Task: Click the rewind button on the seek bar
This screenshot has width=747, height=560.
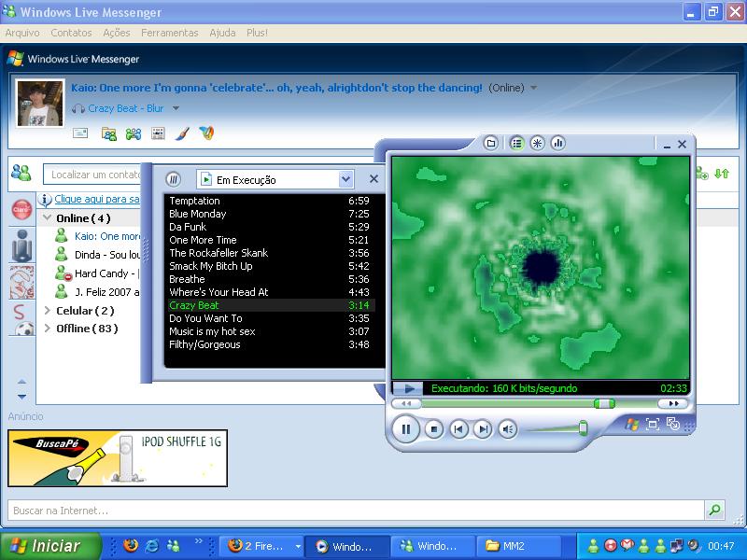Action: pos(406,404)
